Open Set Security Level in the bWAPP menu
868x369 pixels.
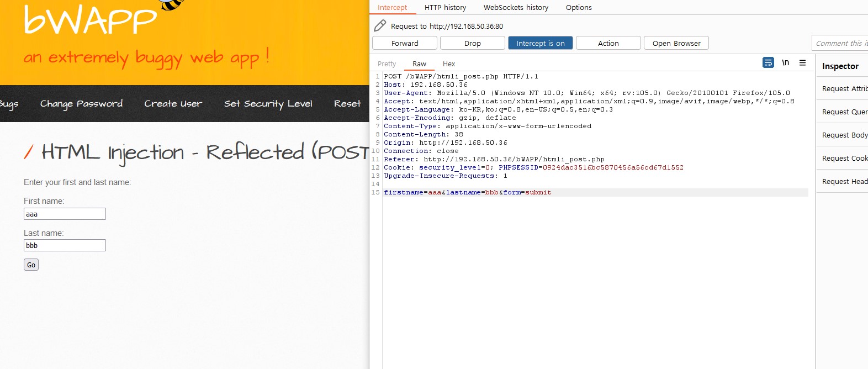coord(268,104)
